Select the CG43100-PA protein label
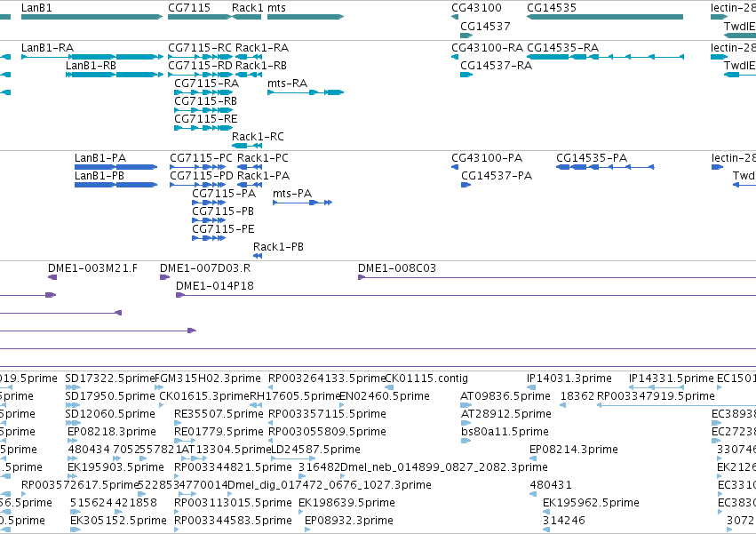 coord(487,158)
